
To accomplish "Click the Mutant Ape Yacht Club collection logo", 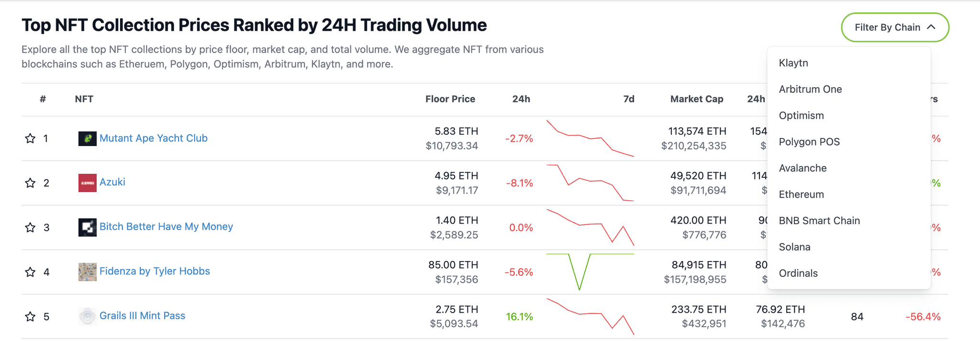I will [87, 138].
